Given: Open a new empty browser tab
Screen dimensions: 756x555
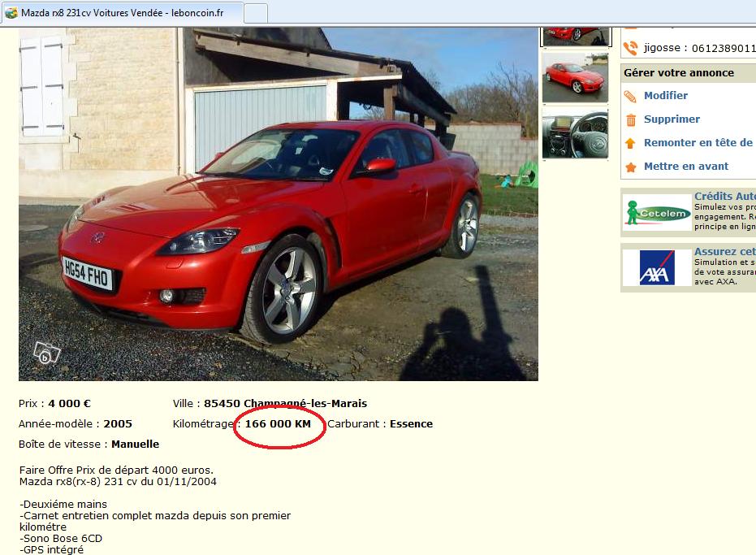Looking at the screenshot, I should 256,13.
